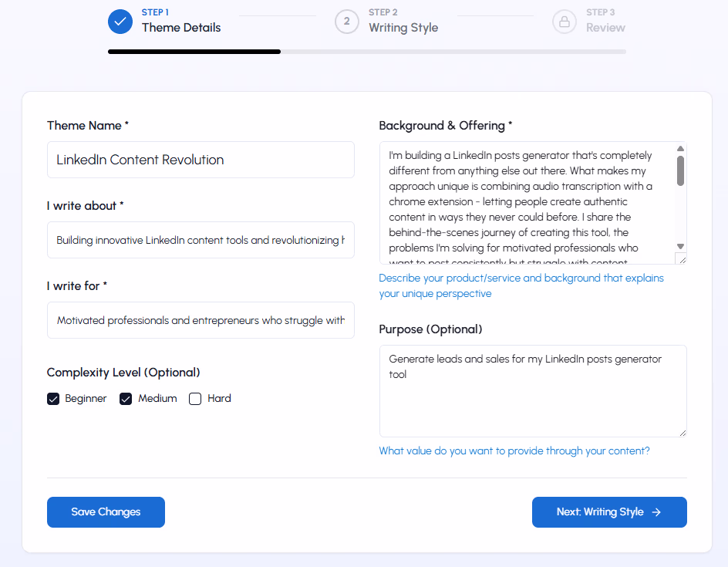The width and height of the screenshot is (728, 567).
Task: Click the Step 1 checkmark circle icon
Action: coord(120,21)
